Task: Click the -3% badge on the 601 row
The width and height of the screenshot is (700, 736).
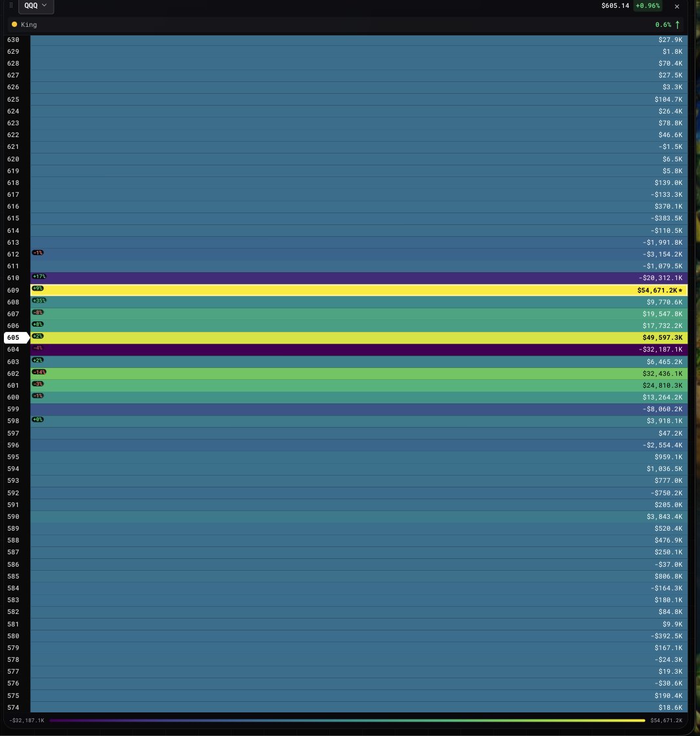Action: coord(38,384)
